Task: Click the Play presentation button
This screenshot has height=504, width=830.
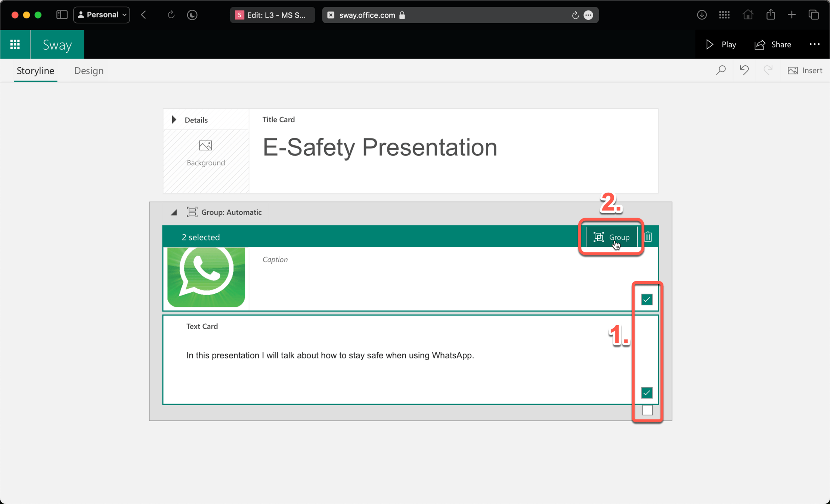Action: pos(721,44)
